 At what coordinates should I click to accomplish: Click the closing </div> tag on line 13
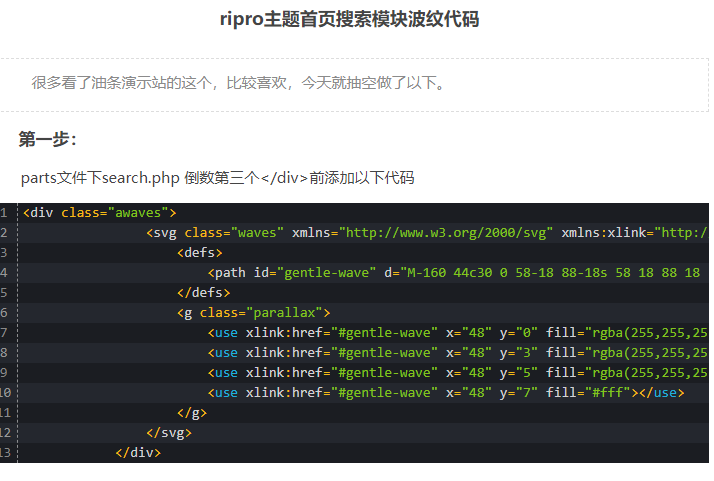[x=138, y=453]
